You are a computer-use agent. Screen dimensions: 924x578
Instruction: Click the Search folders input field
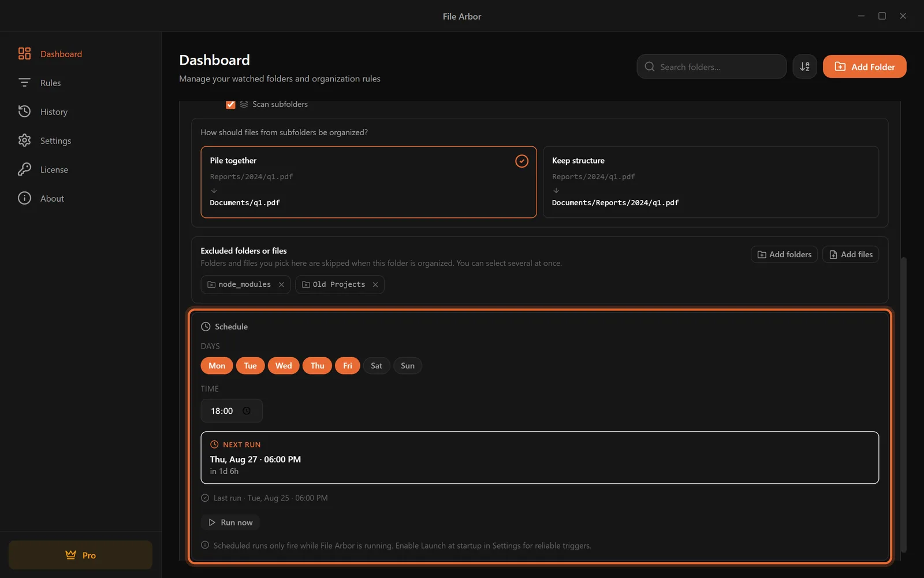coord(711,66)
